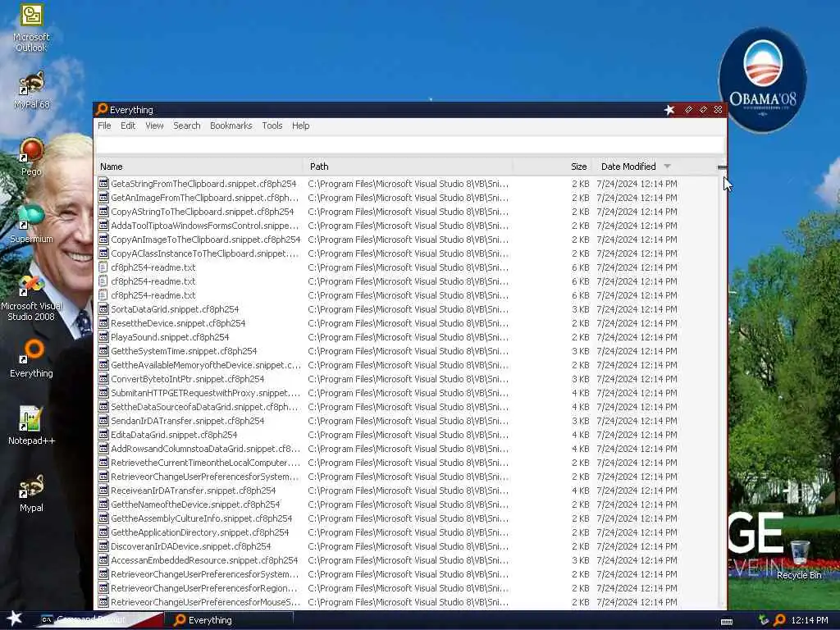Click the Everything window title bar icon
This screenshot has height=630, width=840.
pyautogui.click(x=102, y=109)
